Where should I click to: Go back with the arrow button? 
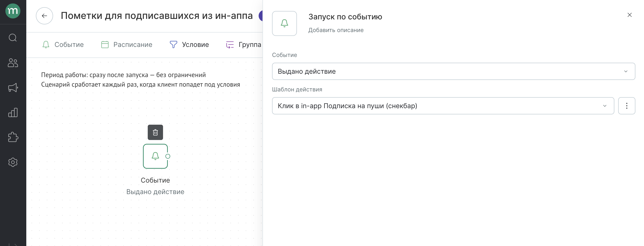tap(44, 16)
